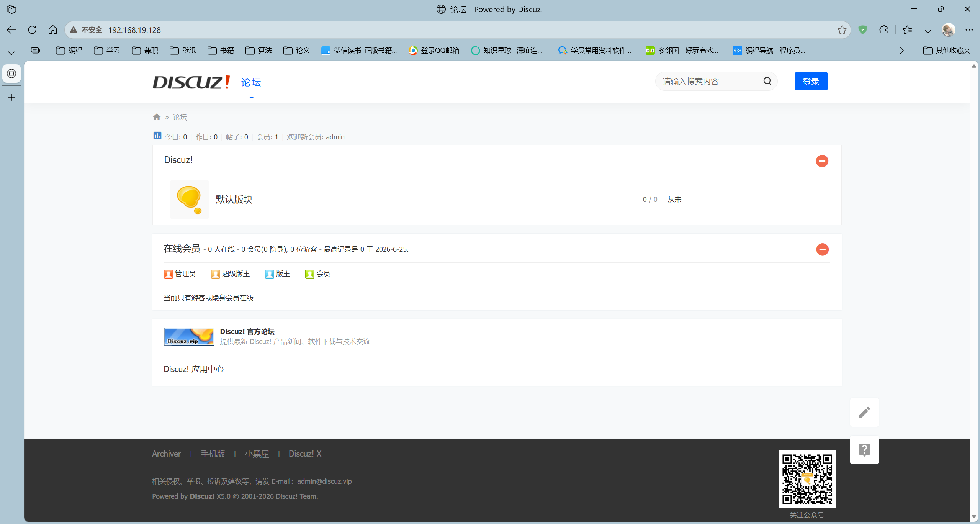The image size is (980, 524).
Task: Collapse the 在线会员 section
Action: pos(822,249)
